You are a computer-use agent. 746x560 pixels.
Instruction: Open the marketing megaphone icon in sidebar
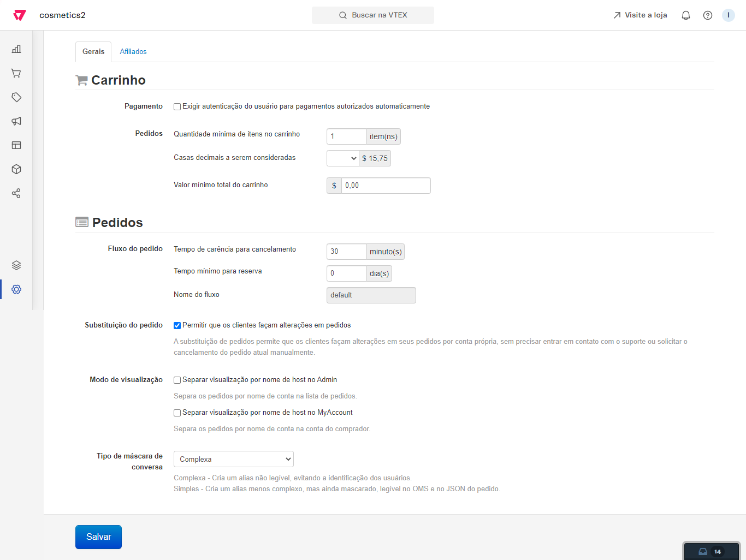16,121
